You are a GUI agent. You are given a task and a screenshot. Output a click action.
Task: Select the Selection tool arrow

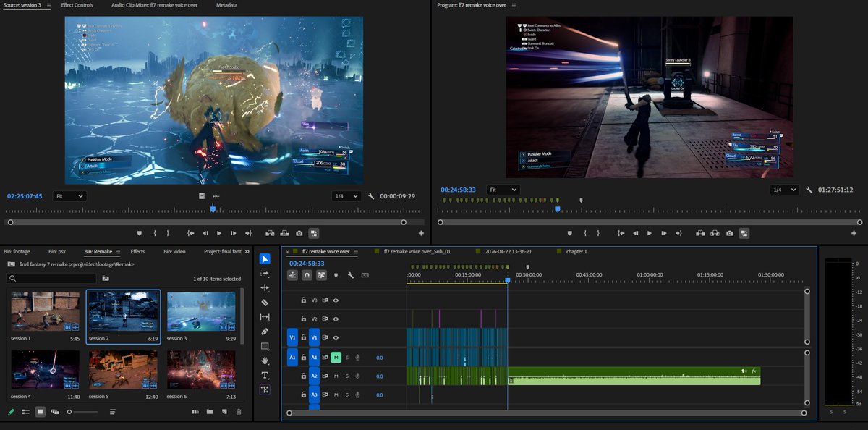tap(265, 259)
